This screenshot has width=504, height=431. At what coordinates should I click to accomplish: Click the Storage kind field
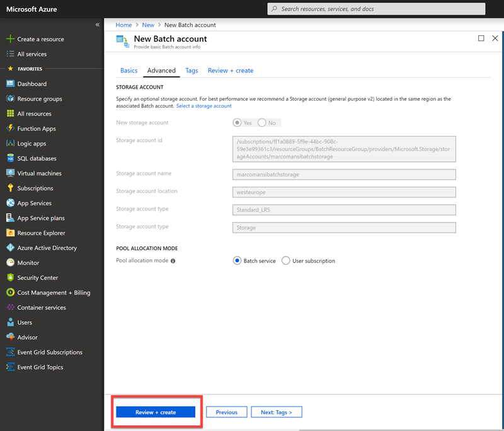(344, 227)
